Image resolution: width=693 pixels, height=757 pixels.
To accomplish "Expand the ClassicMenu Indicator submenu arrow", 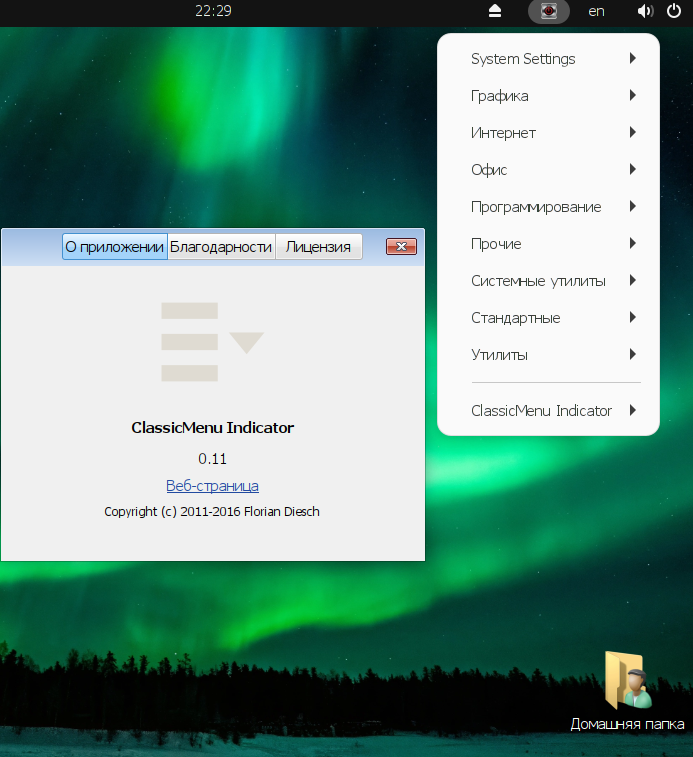I will (x=633, y=410).
